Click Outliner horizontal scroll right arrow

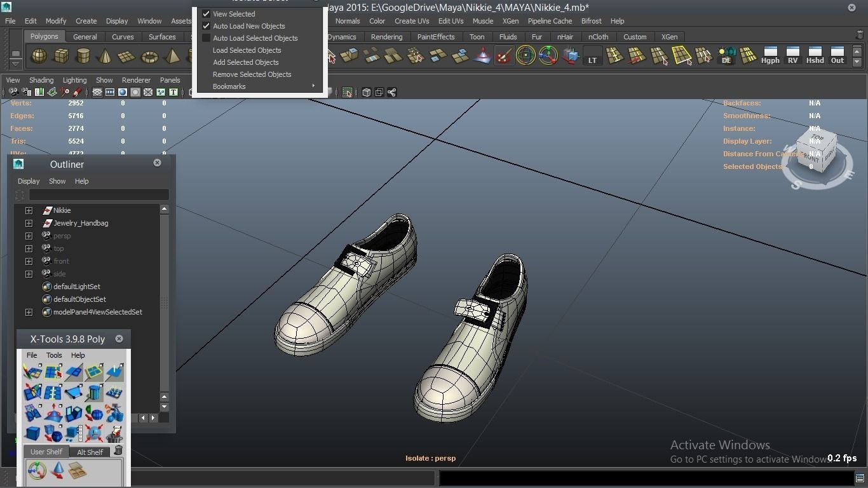153,418
